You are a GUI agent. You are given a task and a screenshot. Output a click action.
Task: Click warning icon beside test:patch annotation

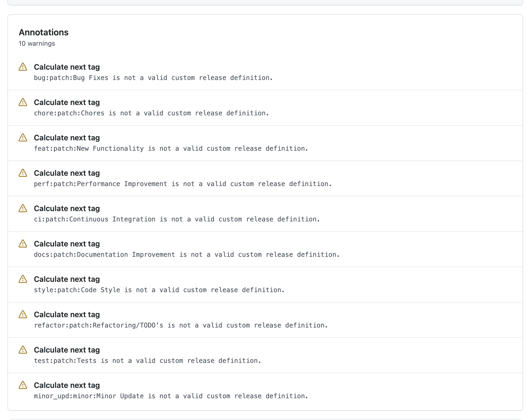pos(23,350)
